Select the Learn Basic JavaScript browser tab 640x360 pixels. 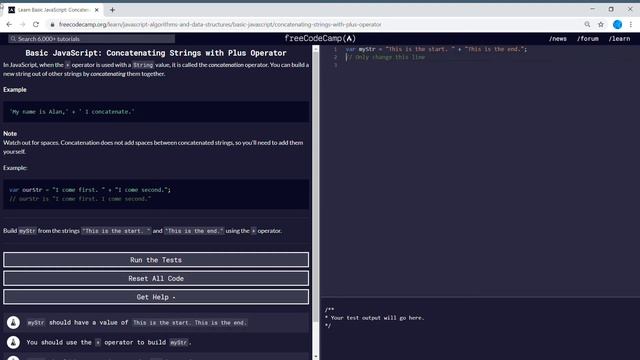(54, 10)
